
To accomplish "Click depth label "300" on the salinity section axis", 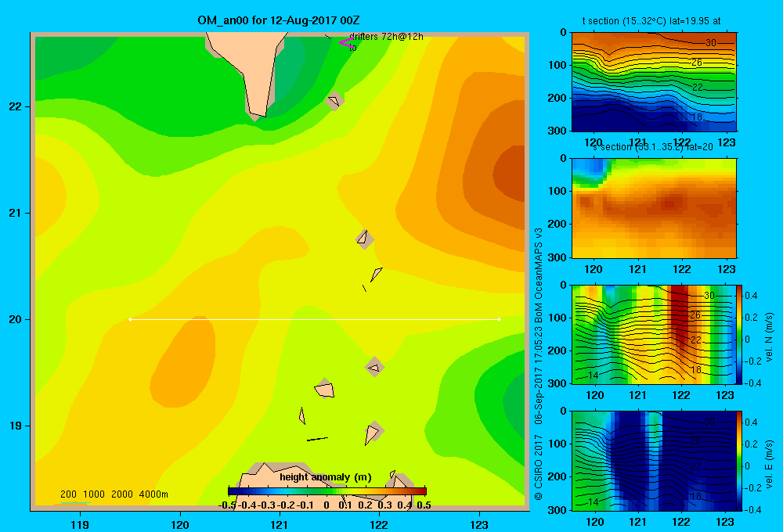I will pyautogui.click(x=557, y=257).
